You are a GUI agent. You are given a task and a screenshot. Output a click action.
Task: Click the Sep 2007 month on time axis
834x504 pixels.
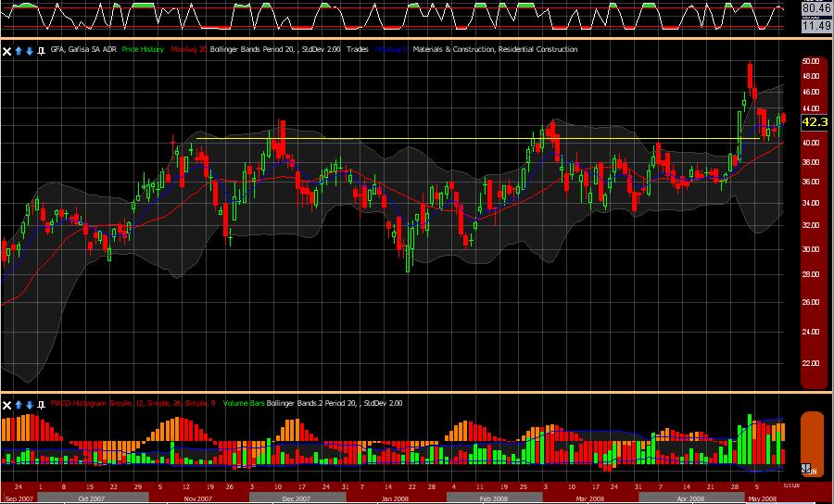19,498
